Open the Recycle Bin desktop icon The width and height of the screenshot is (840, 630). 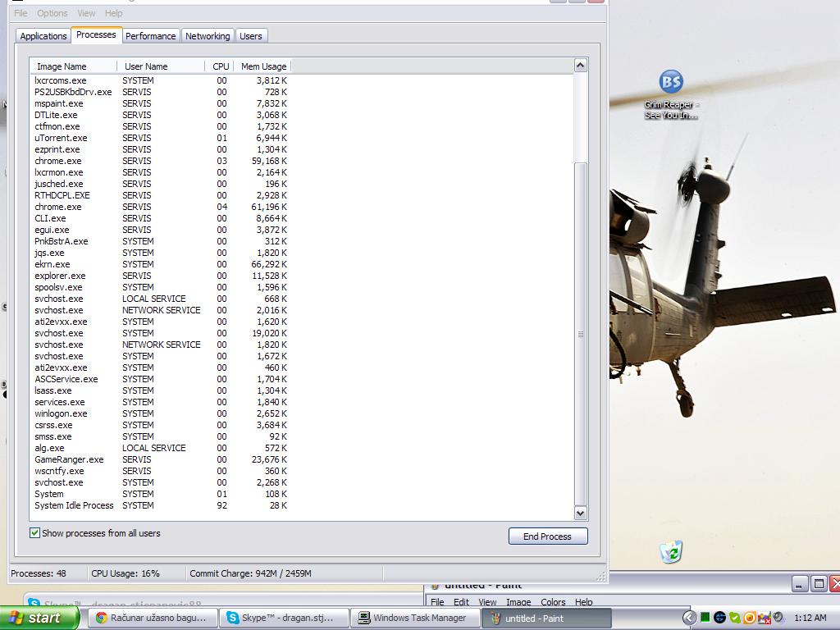(x=671, y=551)
